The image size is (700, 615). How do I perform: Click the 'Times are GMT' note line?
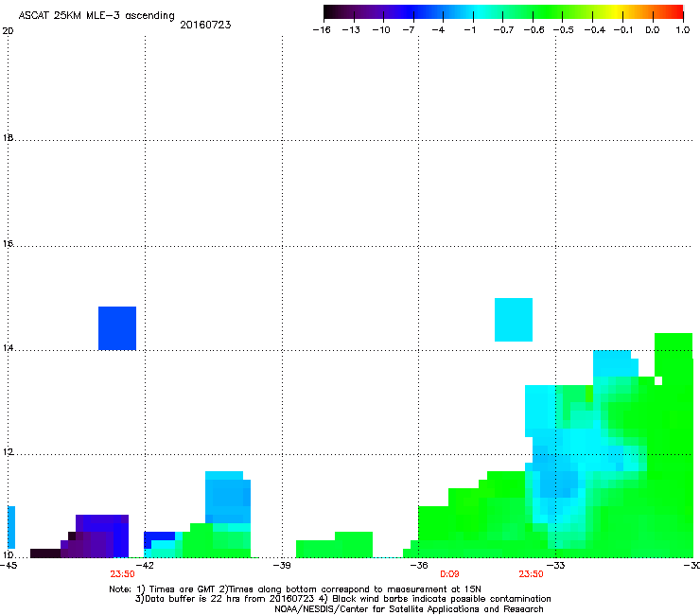[295, 589]
